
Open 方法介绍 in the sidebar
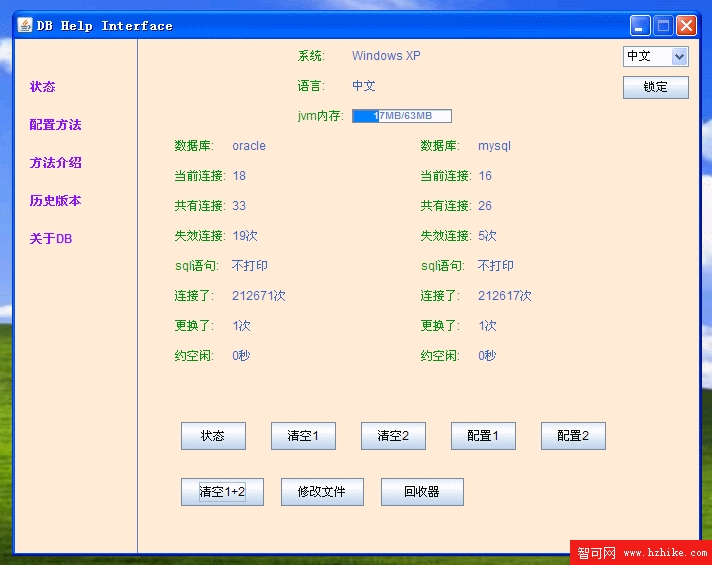(x=55, y=163)
